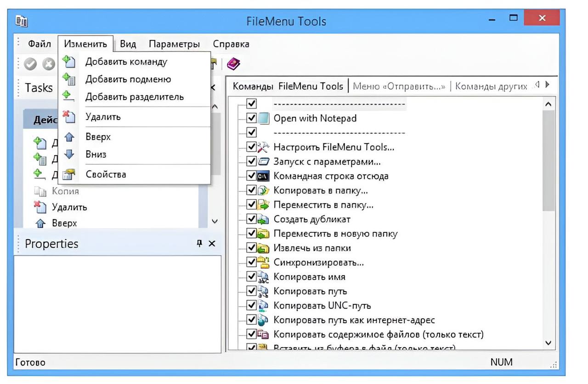
Task: Click the green Apply changes checkmark toolbar icon
Action: click(x=30, y=64)
